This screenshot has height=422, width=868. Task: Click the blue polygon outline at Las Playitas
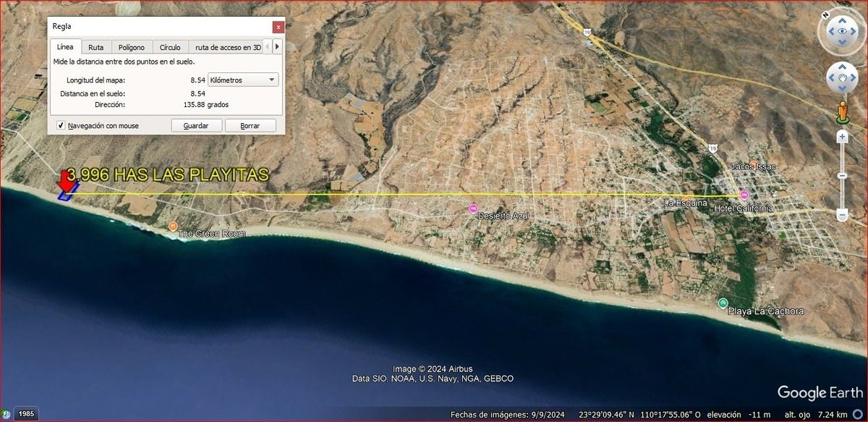(x=69, y=191)
